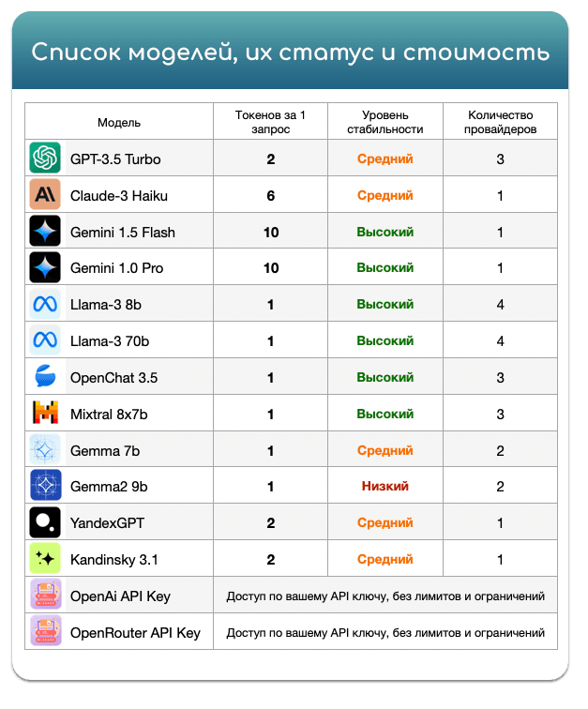Click the Kandinsky 3.1 sparkle icon
The image size is (588, 709).
[x=45, y=559]
